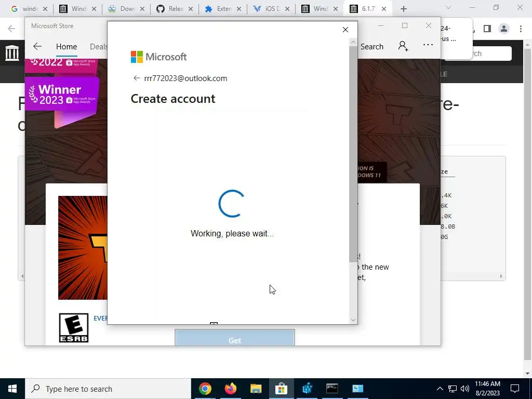Go back from rrr772023@outlook.com email
The image size is (532, 399).
(x=137, y=78)
